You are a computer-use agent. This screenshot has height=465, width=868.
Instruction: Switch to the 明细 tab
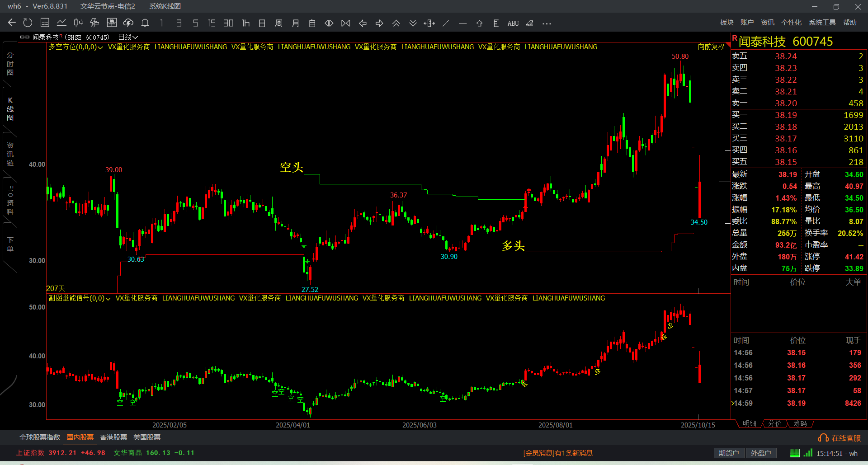[750, 423]
